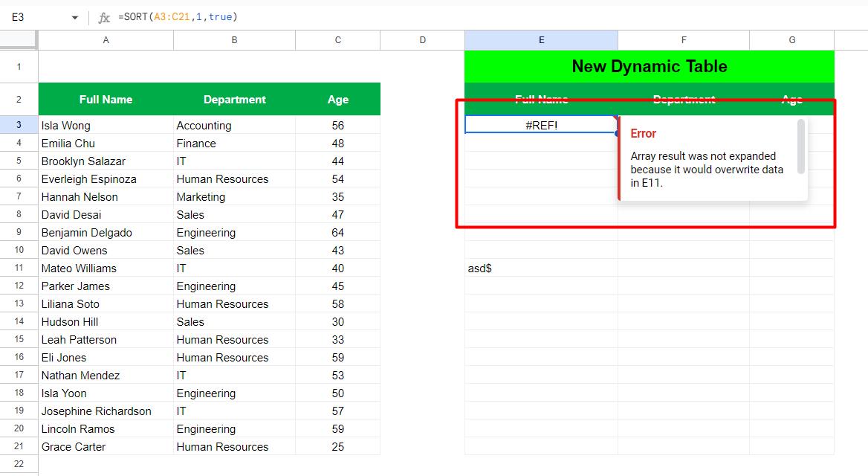Screen dimensions: 868x476
Task: Select the Marketing department cell
Action: click(x=235, y=196)
